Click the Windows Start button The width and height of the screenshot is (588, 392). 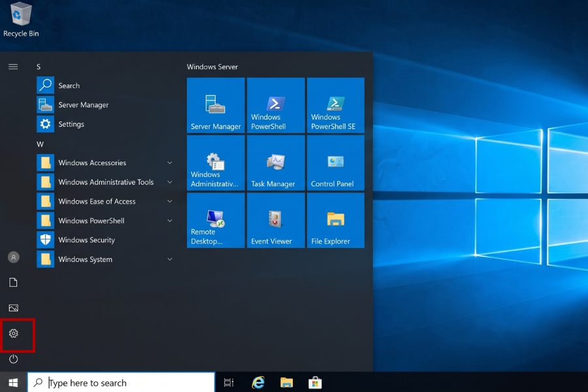(x=14, y=382)
